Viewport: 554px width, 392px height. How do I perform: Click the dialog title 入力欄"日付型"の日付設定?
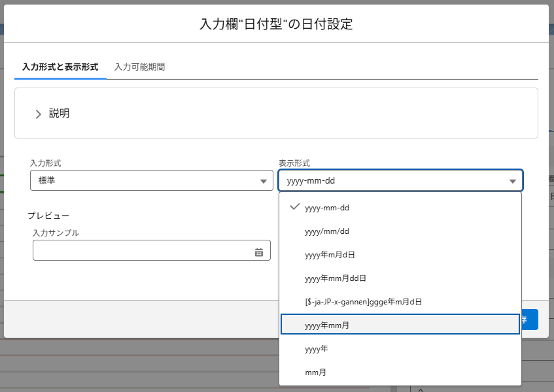point(276,24)
